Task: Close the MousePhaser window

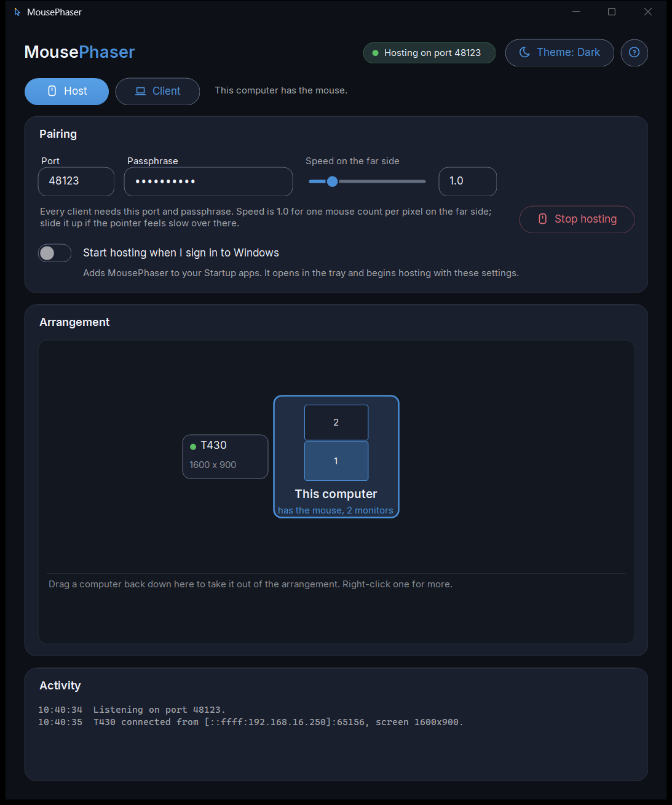Action: [648, 12]
